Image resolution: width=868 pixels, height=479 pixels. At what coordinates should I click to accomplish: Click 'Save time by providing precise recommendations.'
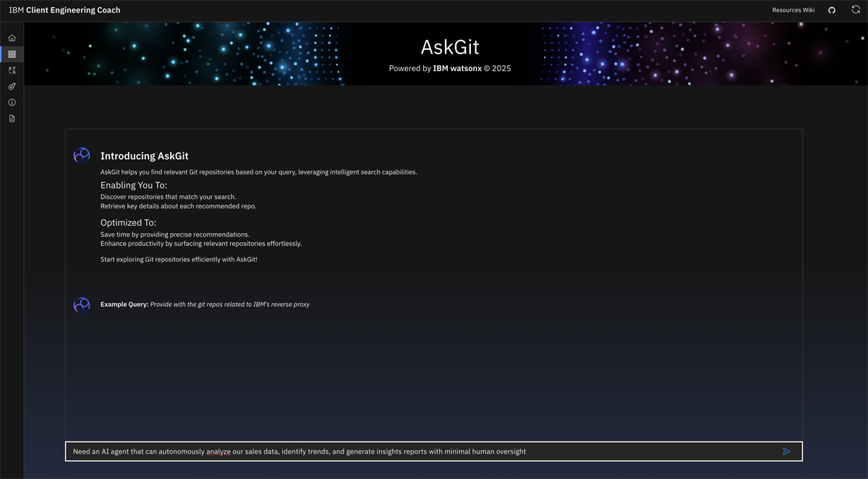(x=175, y=234)
